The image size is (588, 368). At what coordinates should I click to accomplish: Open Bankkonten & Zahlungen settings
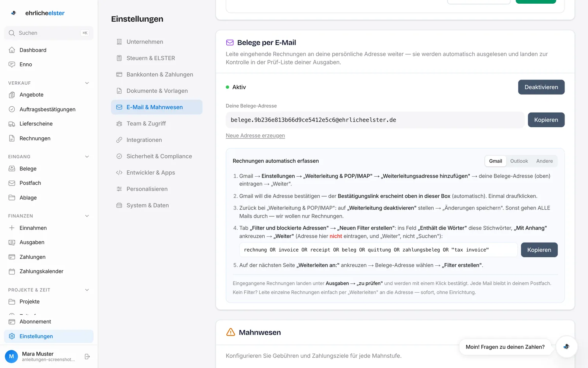pyautogui.click(x=157, y=74)
